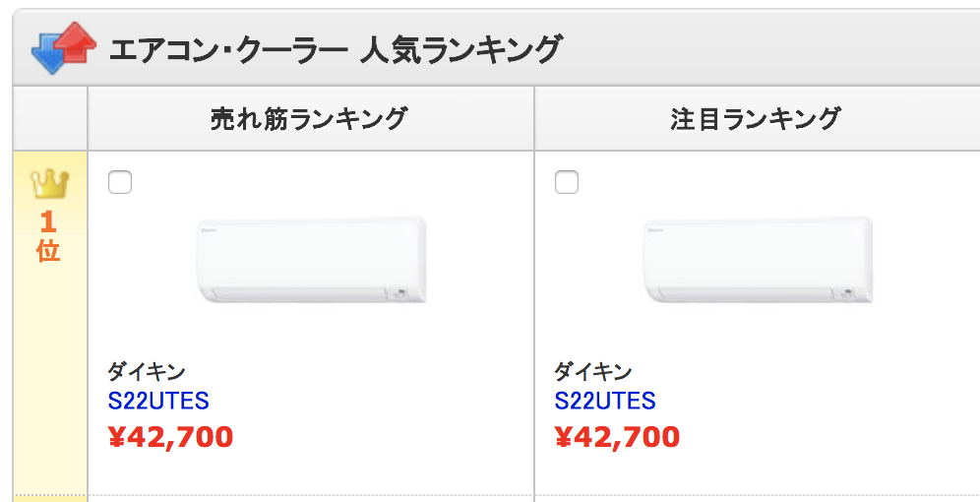Click the Daikin logo on the right air conditioner

coord(654,230)
